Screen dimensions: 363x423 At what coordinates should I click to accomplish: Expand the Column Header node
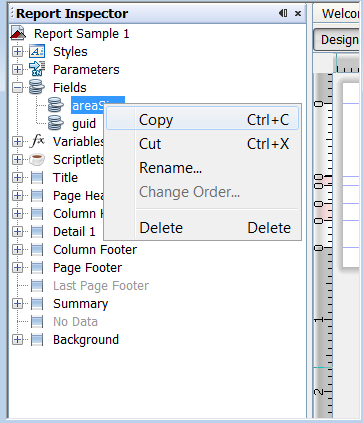coord(18,214)
